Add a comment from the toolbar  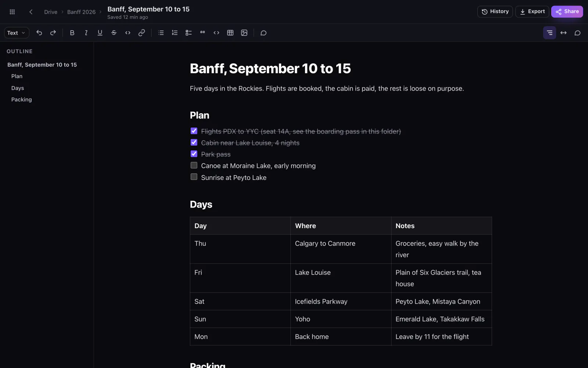[263, 33]
